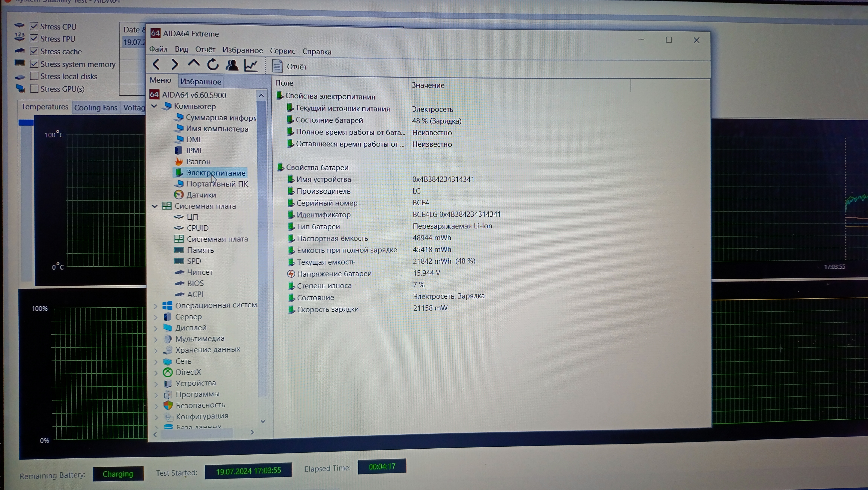The width and height of the screenshot is (868, 490).
Task: Expand the Сеть node
Action: (x=156, y=361)
